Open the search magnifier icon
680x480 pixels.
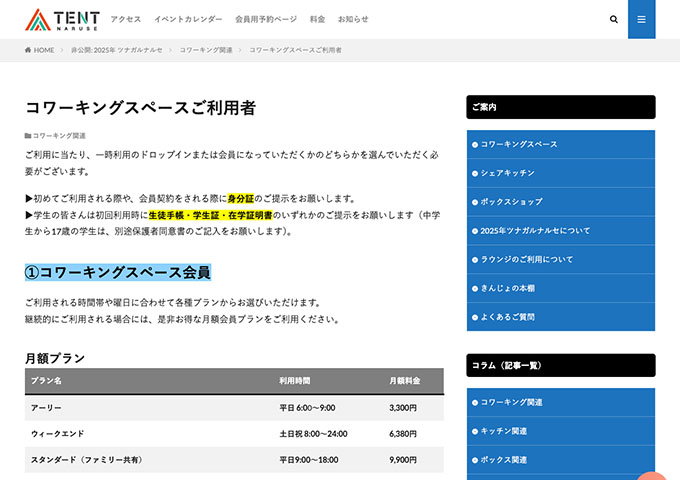[613, 19]
